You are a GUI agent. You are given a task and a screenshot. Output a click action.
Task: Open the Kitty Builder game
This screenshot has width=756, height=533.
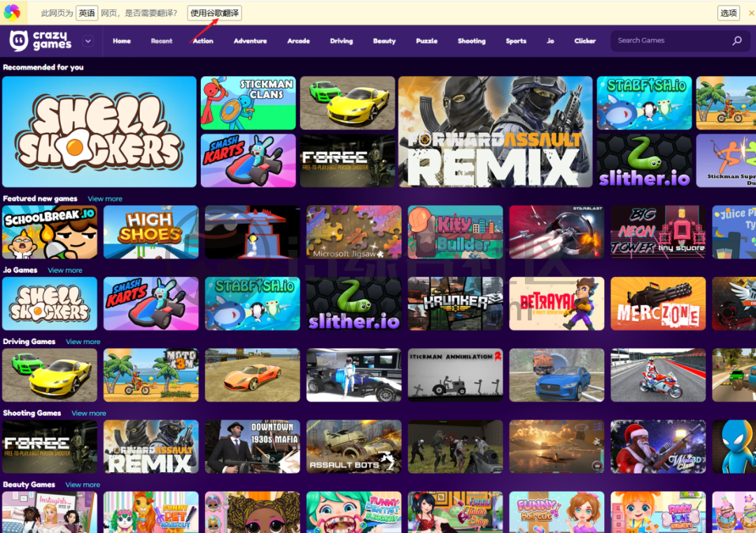(455, 232)
